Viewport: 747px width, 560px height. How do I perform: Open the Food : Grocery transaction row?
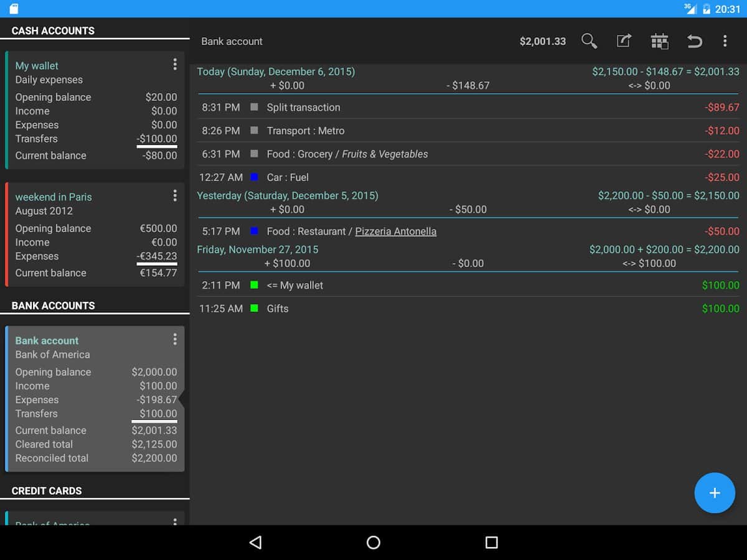(467, 154)
